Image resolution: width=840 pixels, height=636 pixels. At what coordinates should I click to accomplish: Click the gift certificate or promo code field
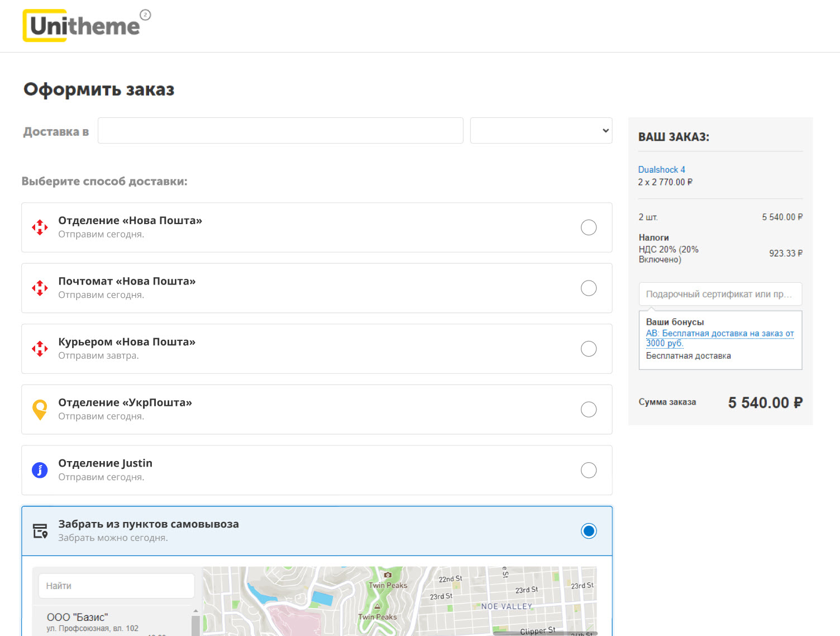720,294
